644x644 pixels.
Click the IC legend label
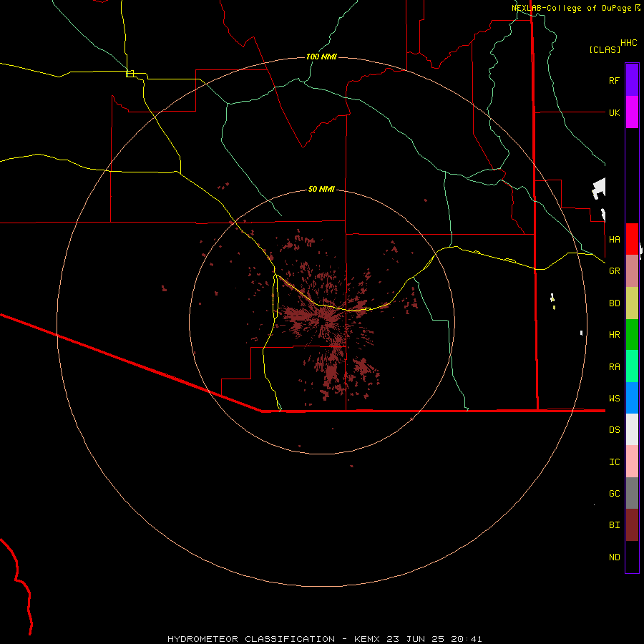(x=614, y=462)
